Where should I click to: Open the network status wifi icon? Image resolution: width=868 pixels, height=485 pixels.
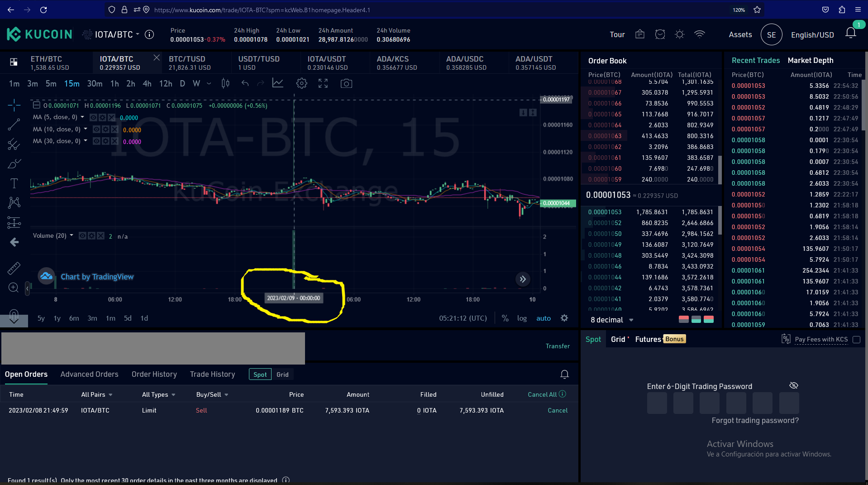coord(700,34)
